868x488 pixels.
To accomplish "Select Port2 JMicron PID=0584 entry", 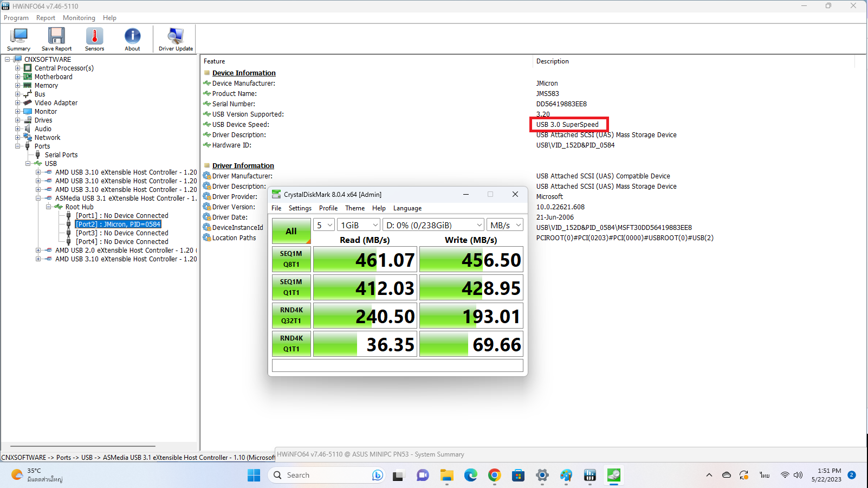I will coord(118,224).
